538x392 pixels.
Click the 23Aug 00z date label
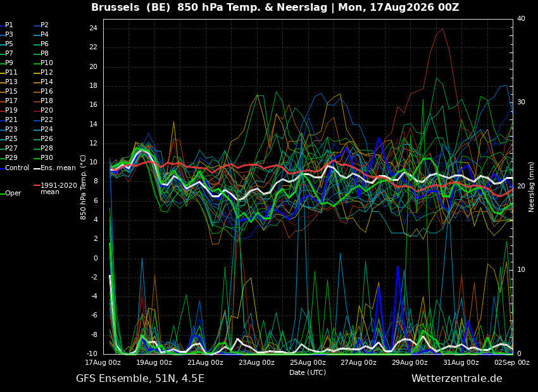pyautogui.click(x=256, y=362)
